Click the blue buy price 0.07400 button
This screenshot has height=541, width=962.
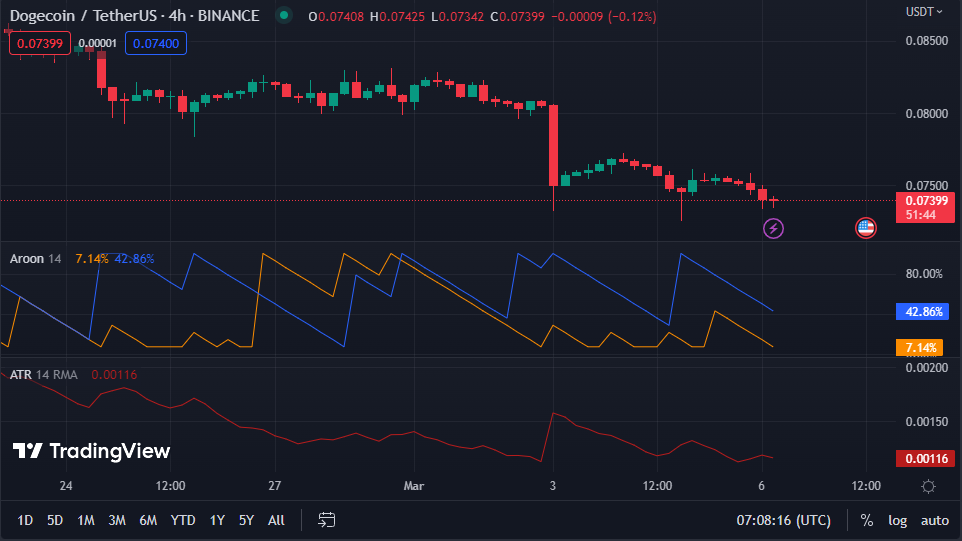(x=156, y=44)
